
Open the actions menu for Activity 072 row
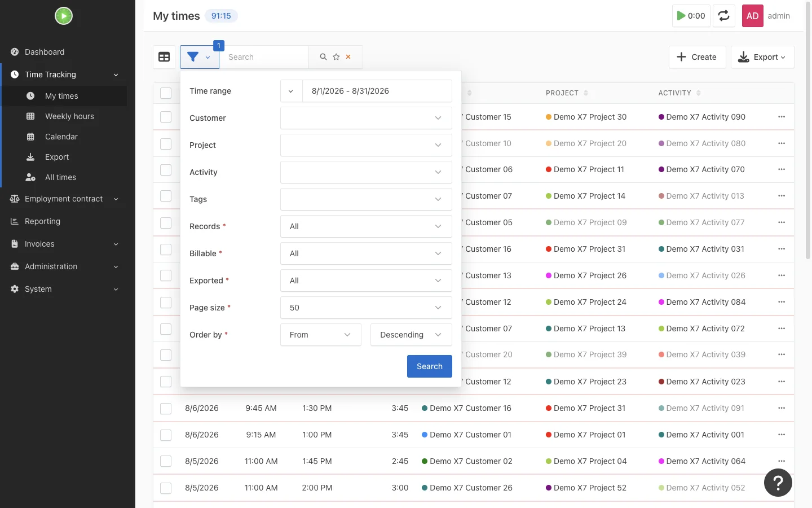click(x=782, y=329)
